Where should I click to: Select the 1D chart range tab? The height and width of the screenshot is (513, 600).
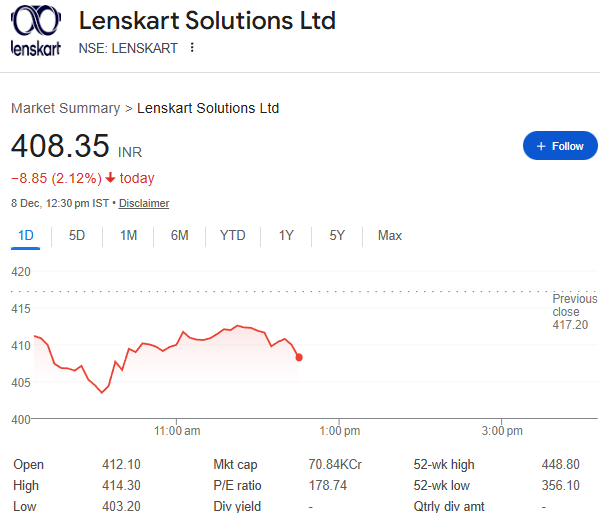[x=27, y=236]
